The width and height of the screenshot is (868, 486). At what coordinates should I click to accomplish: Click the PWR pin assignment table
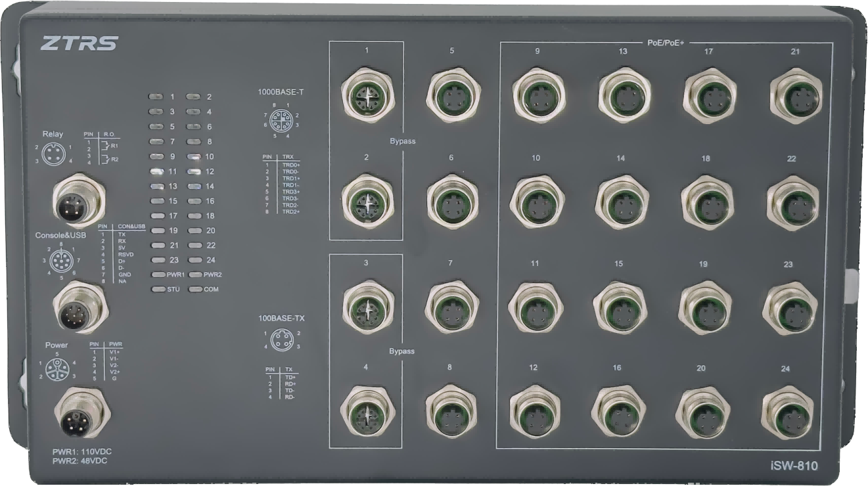[106, 361]
